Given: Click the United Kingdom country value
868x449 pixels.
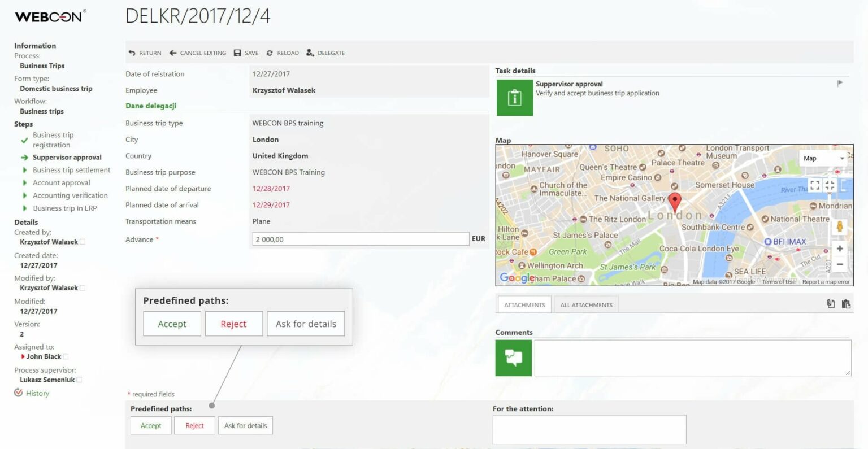Looking at the screenshot, I should [280, 156].
